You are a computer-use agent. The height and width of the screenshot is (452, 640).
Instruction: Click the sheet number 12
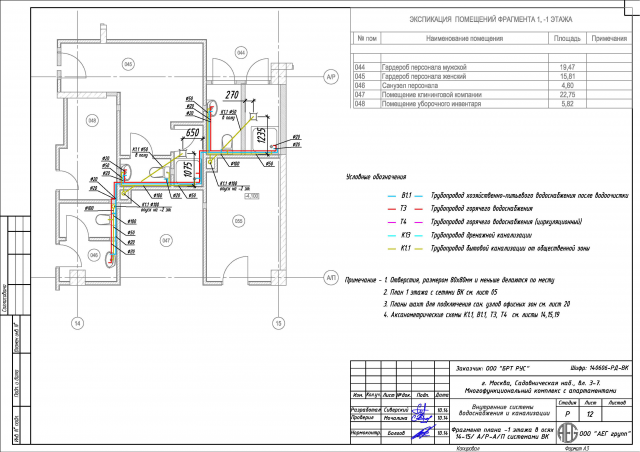click(x=590, y=414)
